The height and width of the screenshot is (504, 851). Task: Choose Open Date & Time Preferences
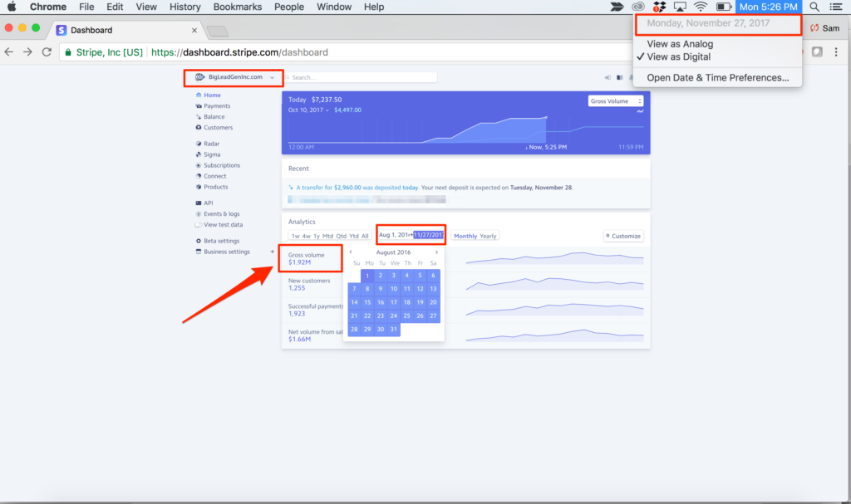[x=717, y=78]
